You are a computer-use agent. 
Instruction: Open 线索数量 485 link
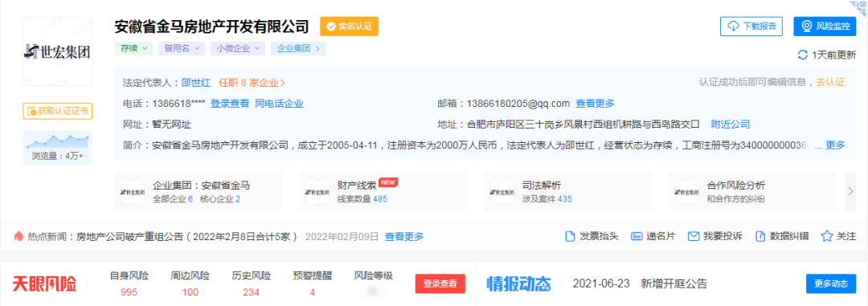click(x=362, y=198)
